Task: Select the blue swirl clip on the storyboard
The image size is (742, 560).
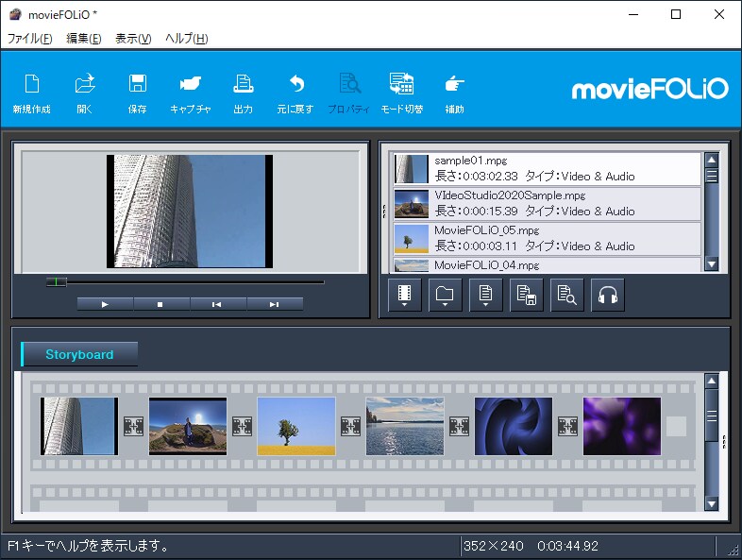Action: pyautogui.click(x=514, y=426)
